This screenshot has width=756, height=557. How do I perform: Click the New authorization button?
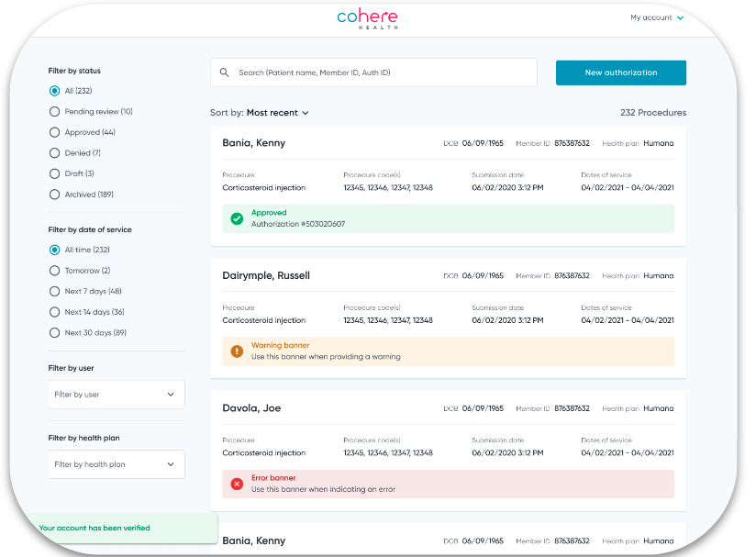[x=621, y=72]
